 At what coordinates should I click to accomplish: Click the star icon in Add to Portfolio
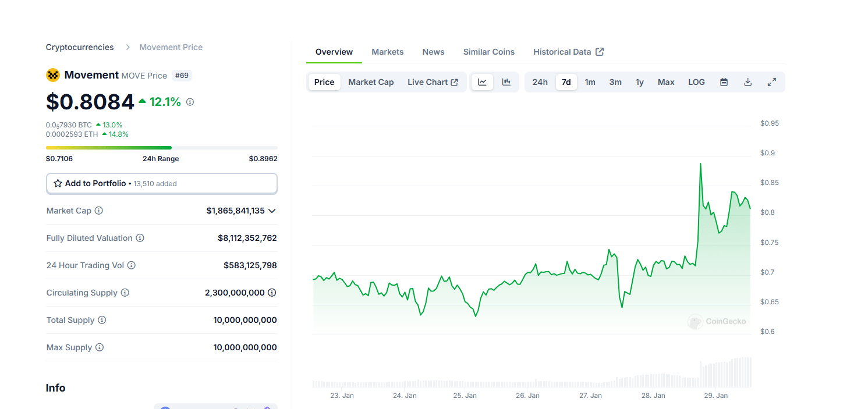click(58, 183)
